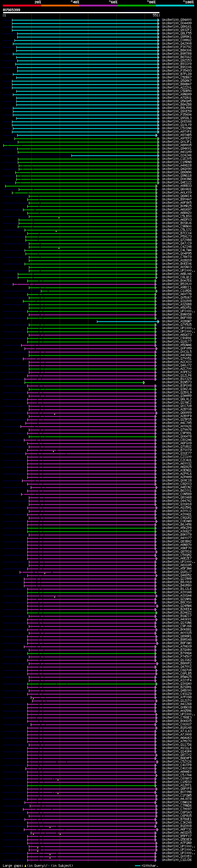Select the UniRef100_C0HHU2 label
The width and height of the screenshot is (197, 868).
pyautogui.click(x=177, y=40)
